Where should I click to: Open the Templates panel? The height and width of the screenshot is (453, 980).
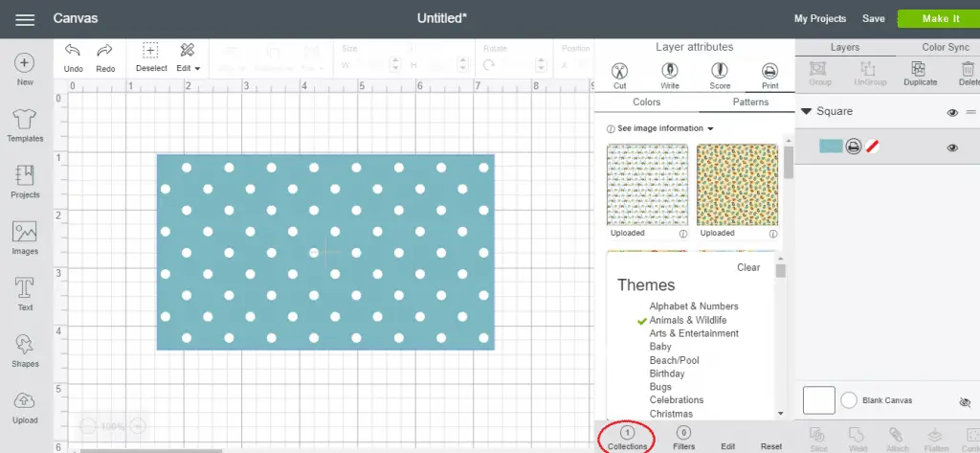[25, 125]
